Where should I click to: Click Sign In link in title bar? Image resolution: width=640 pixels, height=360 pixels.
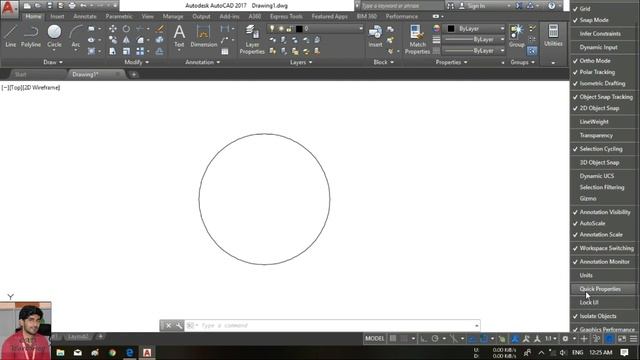[x=476, y=6]
